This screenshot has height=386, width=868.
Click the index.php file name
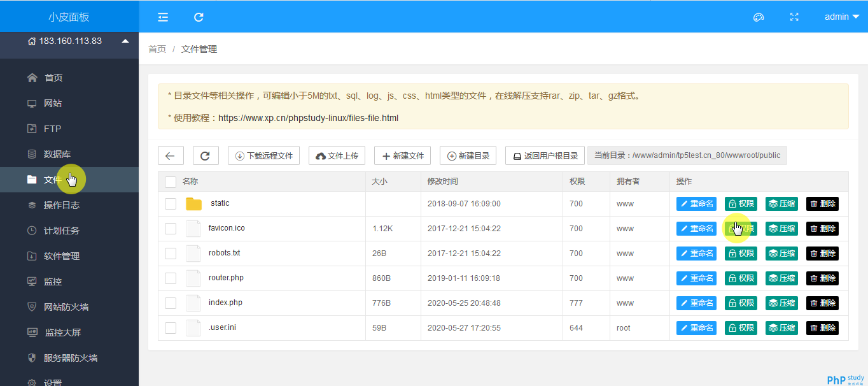pyautogui.click(x=225, y=303)
